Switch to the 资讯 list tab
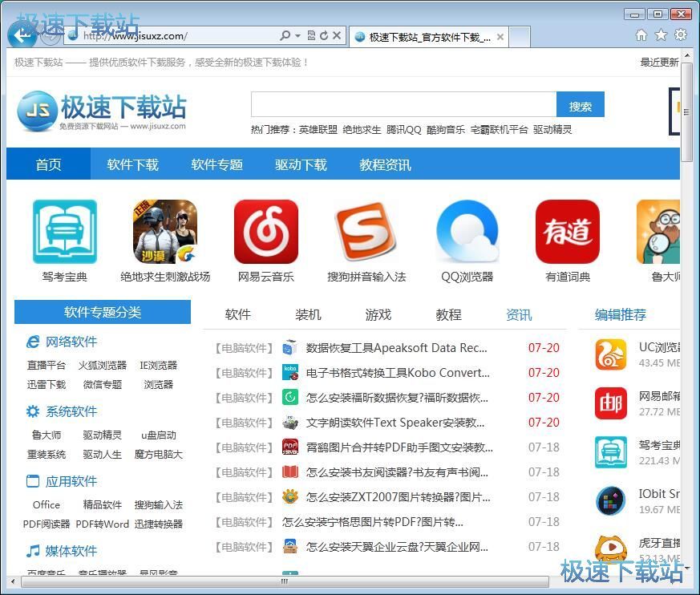The height and width of the screenshot is (595, 700). click(x=519, y=314)
